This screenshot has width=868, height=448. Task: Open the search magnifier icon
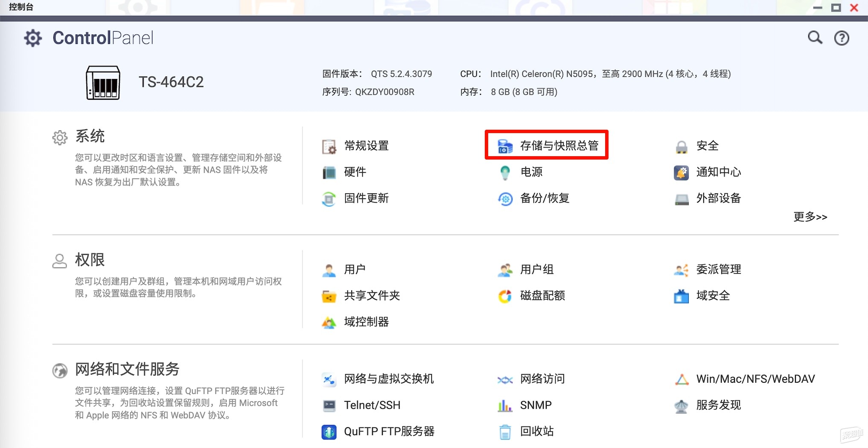click(x=815, y=38)
